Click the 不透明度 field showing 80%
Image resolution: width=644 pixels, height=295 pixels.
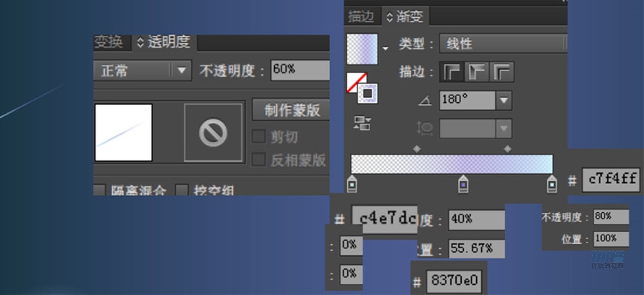[611, 217]
